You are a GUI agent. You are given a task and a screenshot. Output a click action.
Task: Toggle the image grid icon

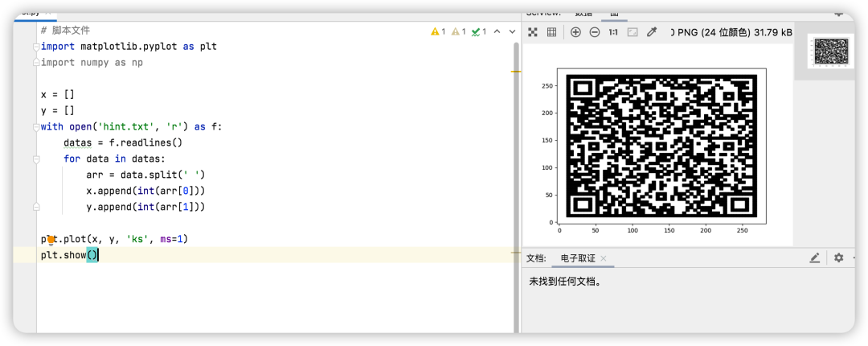coord(551,33)
